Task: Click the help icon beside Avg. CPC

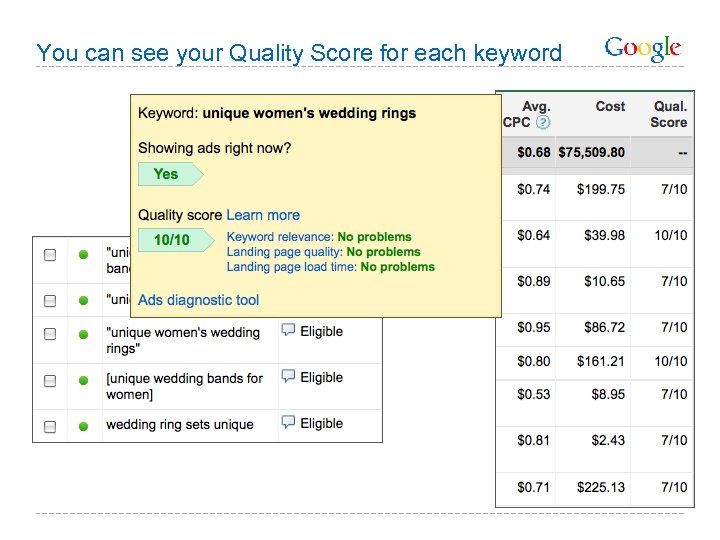Action: pos(543,122)
